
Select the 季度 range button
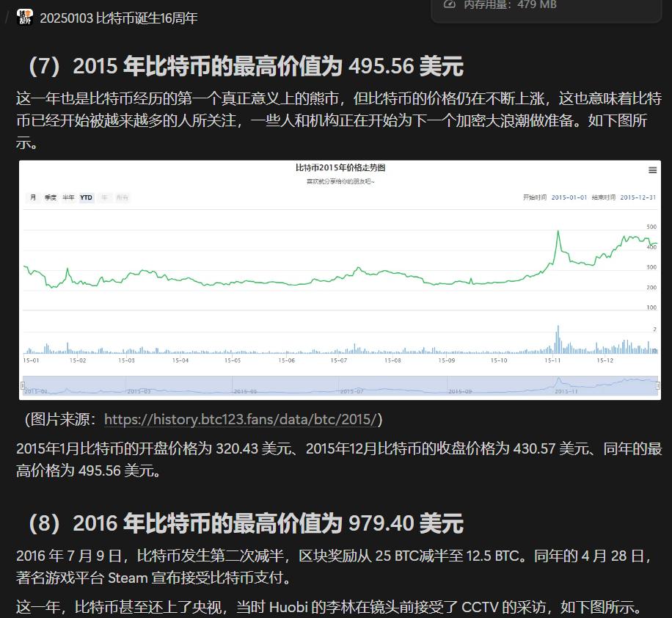51,197
